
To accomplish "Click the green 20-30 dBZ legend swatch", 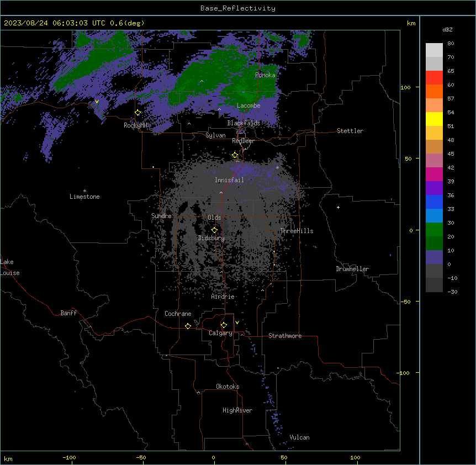I will [x=434, y=230].
